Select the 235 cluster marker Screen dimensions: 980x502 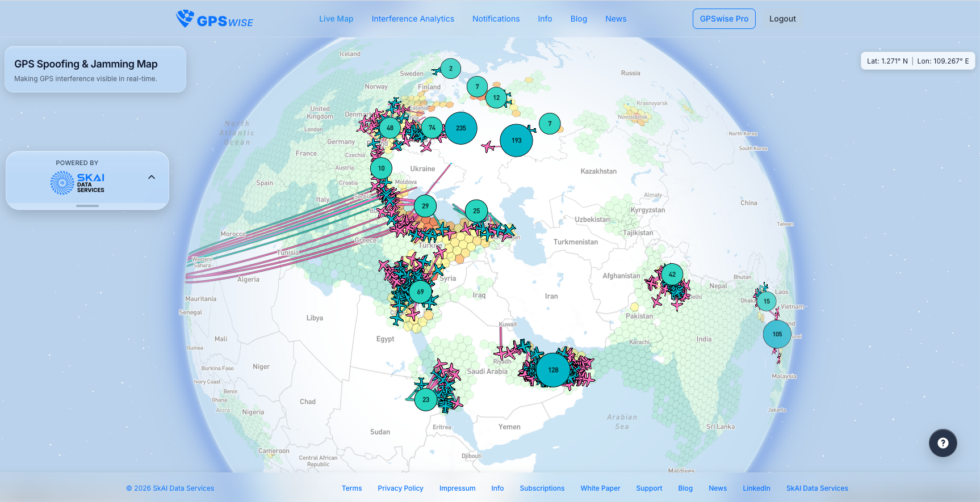pyautogui.click(x=461, y=128)
